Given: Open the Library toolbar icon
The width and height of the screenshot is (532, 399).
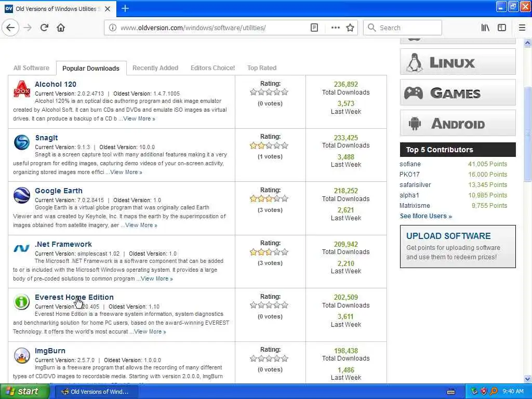Looking at the screenshot, I should click(x=485, y=28).
